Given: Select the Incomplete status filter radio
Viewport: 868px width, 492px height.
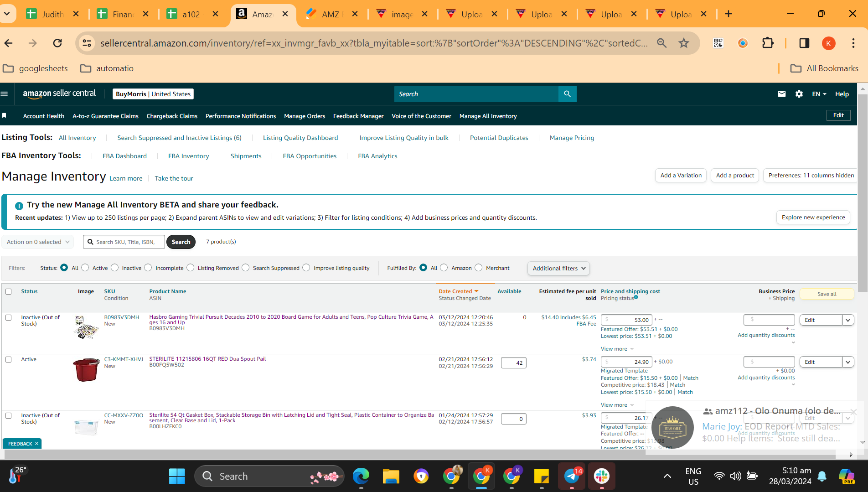Looking at the screenshot, I should click(x=148, y=268).
